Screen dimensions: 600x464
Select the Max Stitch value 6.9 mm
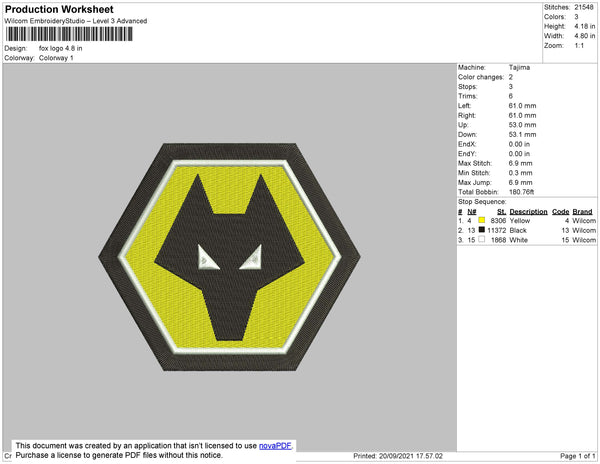[520, 163]
